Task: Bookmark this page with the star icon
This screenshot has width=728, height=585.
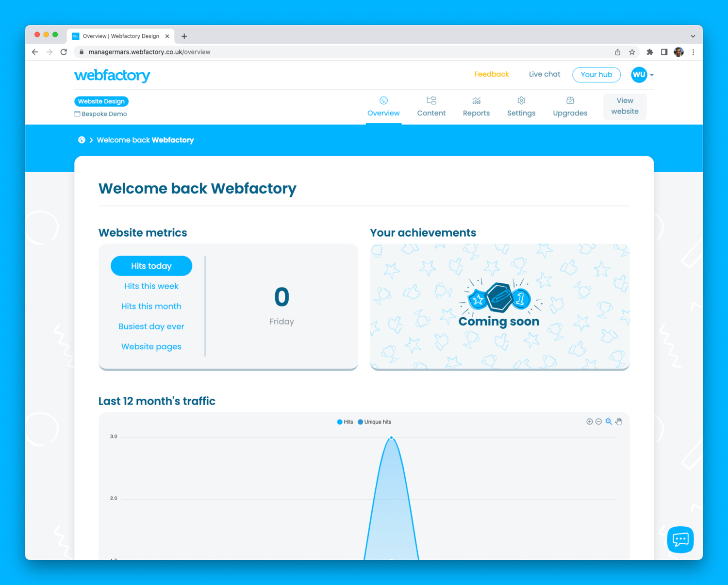Action: point(632,52)
